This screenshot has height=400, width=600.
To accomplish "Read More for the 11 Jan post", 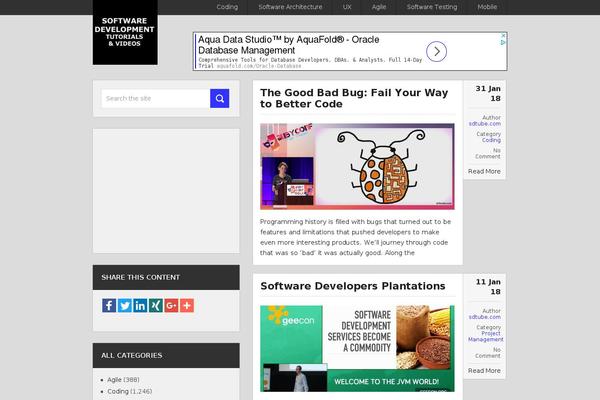I will click(484, 371).
